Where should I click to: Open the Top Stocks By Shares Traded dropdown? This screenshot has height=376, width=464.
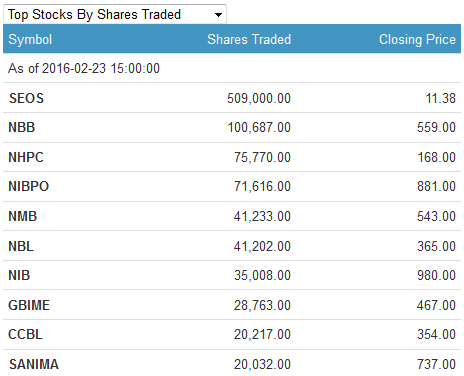click(x=115, y=14)
